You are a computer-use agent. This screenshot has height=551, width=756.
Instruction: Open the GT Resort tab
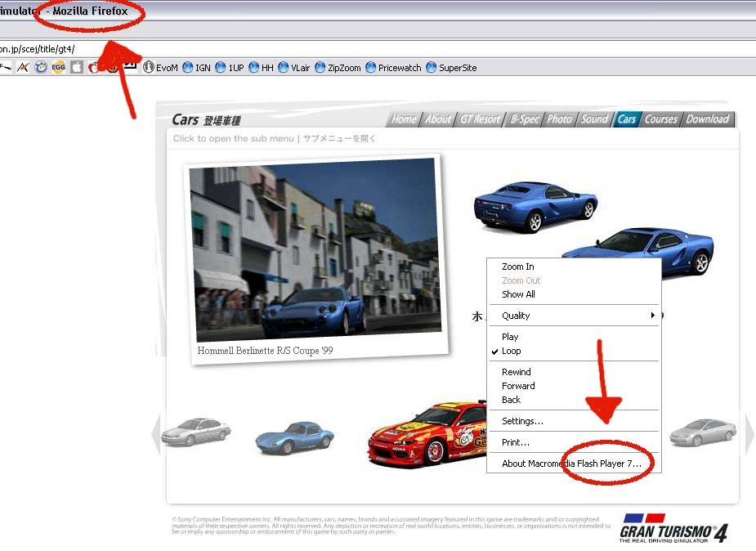(480, 119)
